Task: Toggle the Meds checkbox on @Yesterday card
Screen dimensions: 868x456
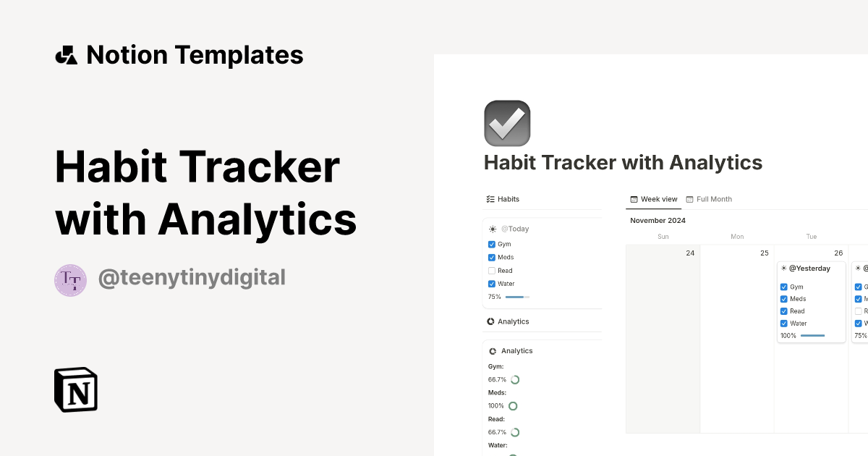Action: click(x=784, y=298)
